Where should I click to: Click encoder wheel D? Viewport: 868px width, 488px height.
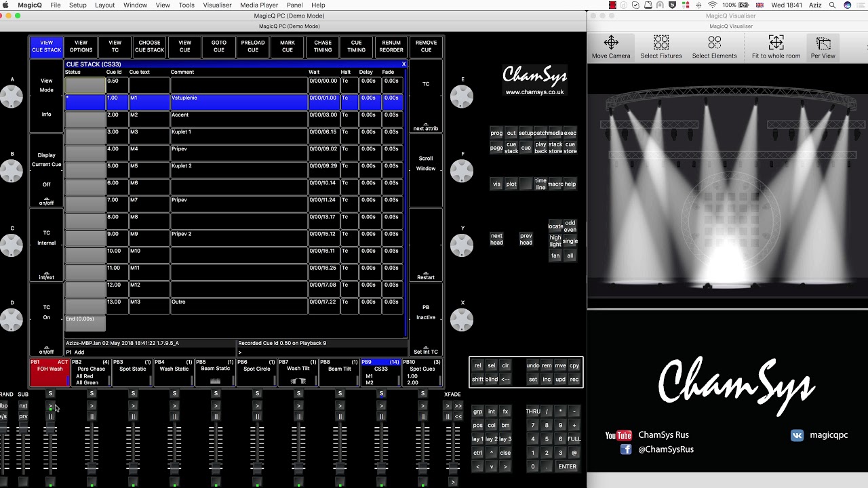pos(12,319)
